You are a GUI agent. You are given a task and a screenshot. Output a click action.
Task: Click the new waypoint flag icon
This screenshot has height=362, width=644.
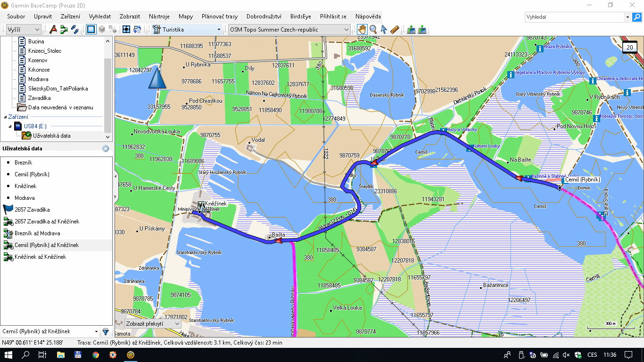coord(53,29)
